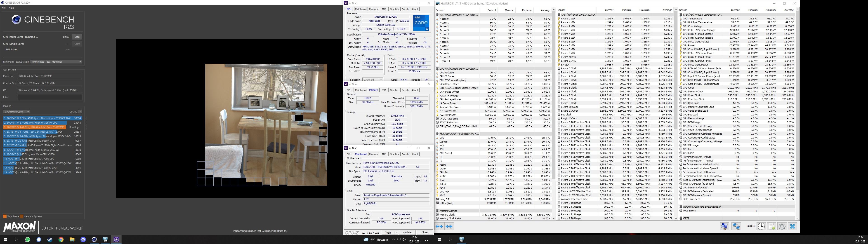868x244 pixels.
Task: Switch to Cinebench via taskbar icon
Action: (x=94, y=240)
